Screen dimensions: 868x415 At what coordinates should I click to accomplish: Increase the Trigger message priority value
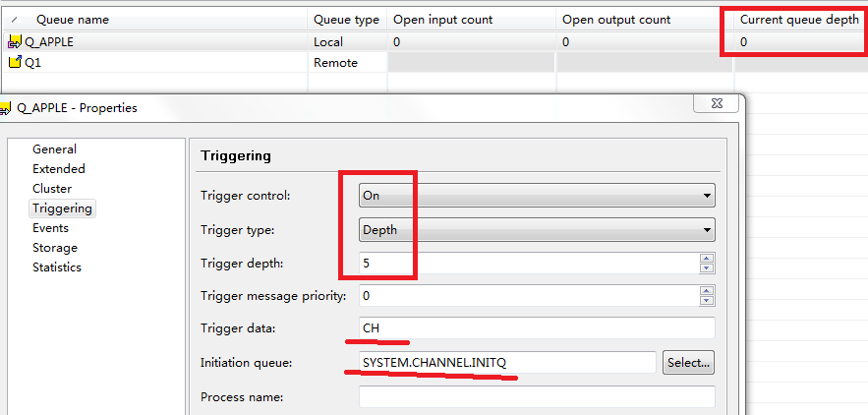(x=707, y=290)
